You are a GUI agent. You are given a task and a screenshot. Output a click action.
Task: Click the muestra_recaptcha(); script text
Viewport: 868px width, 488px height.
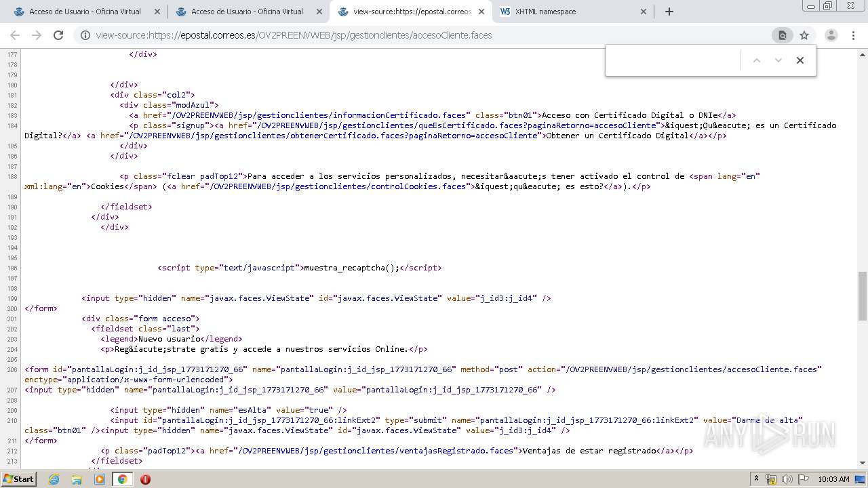[x=351, y=268]
